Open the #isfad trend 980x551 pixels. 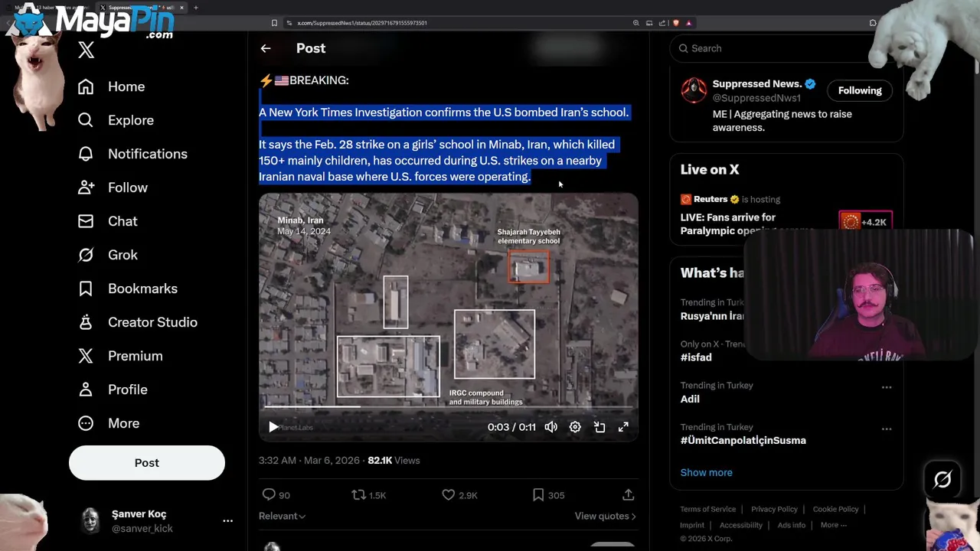click(696, 357)
